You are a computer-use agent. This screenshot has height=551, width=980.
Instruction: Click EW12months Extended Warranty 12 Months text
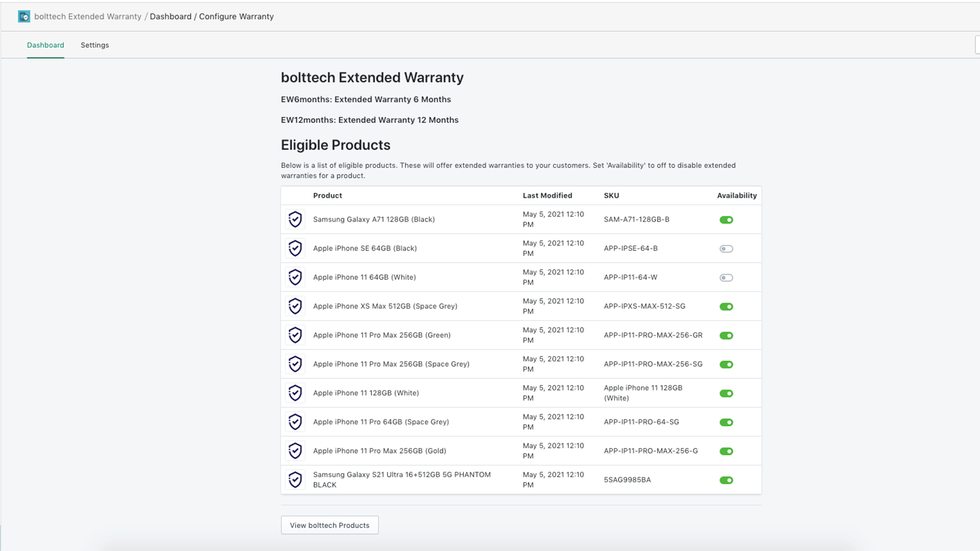(369, 120)
